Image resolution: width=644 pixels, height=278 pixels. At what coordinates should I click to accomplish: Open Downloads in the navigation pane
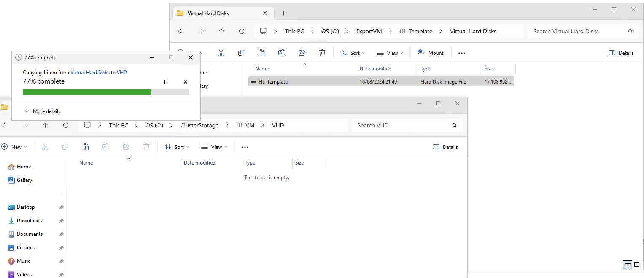(x=29, y=221)
